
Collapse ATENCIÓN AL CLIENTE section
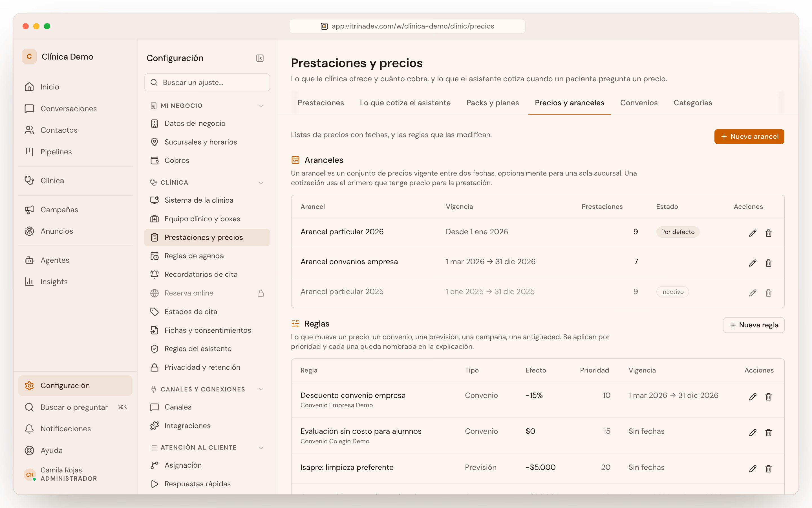[207, 447]
